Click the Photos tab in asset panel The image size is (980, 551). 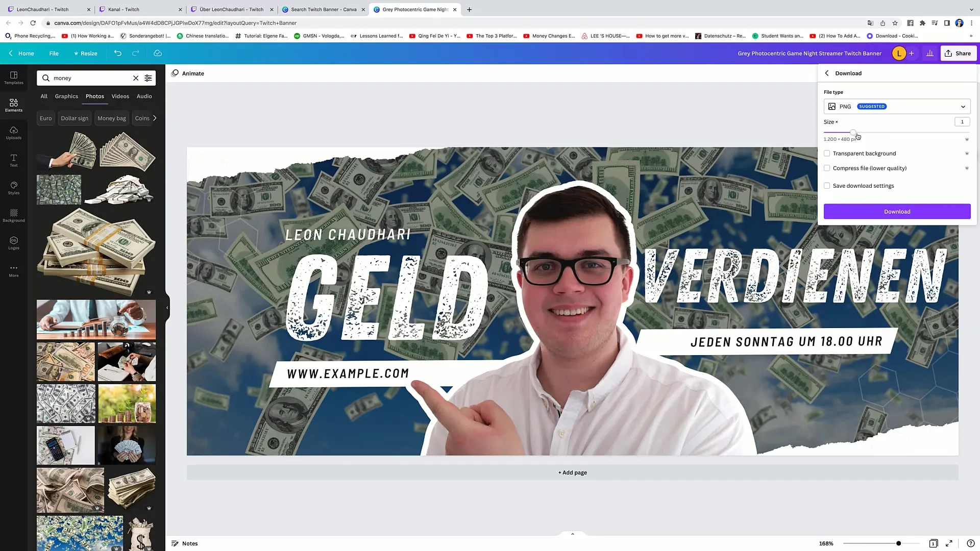pos(95,96)
